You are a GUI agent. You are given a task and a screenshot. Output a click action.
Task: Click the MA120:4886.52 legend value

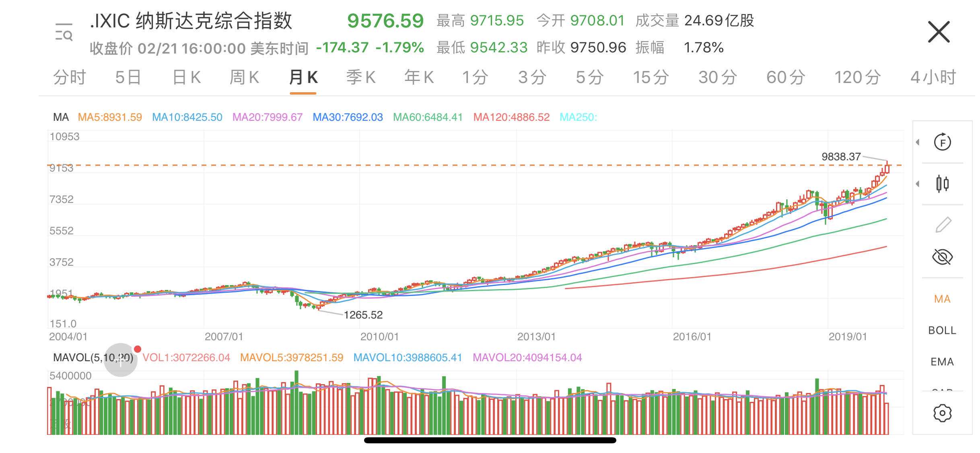[x=511, y=117]
